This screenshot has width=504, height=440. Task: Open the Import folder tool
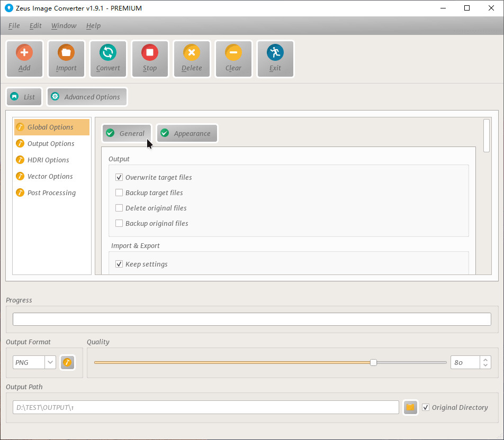pyautogui.click(x=66, y=59)
